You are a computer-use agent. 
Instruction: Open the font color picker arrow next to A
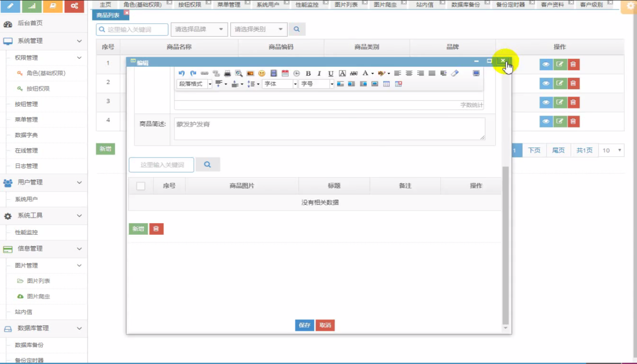click(372, 73)
